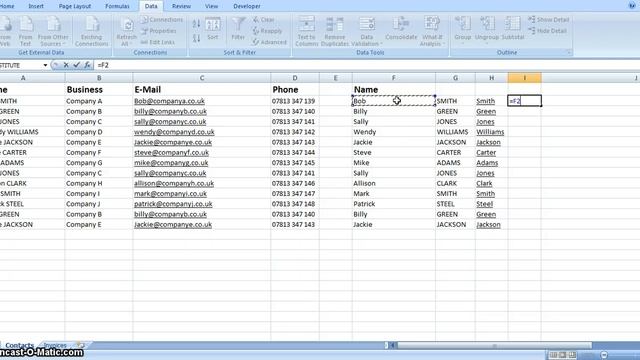The height and width of the screenshot is (360, 640).
Task: Click Clear filter button
Action: pyautogui.click(x=264, y=20)
